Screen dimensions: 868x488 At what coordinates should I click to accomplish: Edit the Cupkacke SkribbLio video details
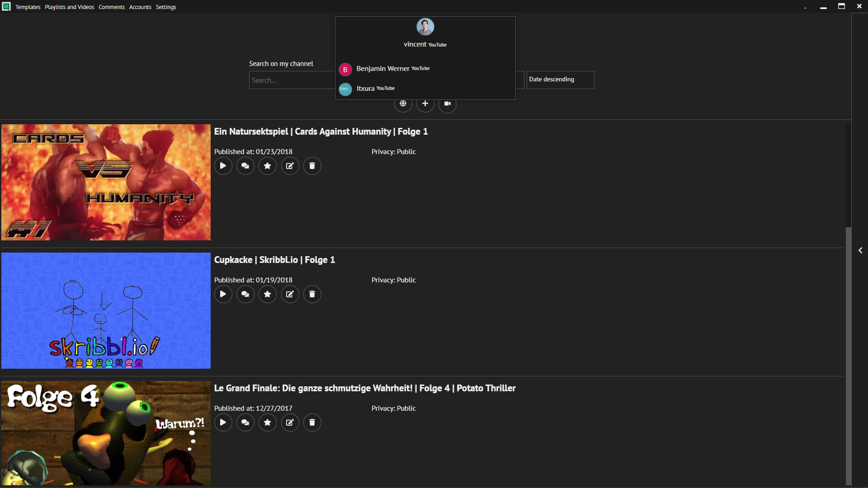point(290,294)
